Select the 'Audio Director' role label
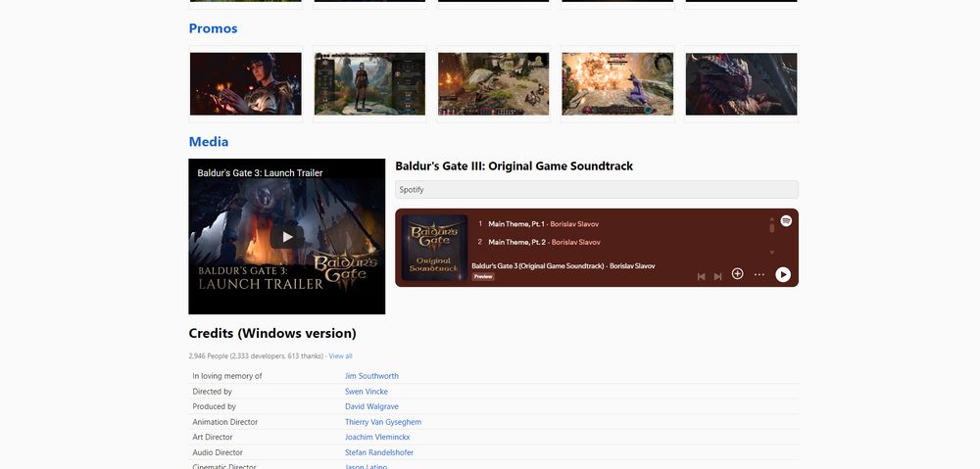The image size is (980, 469). [218, 452]
